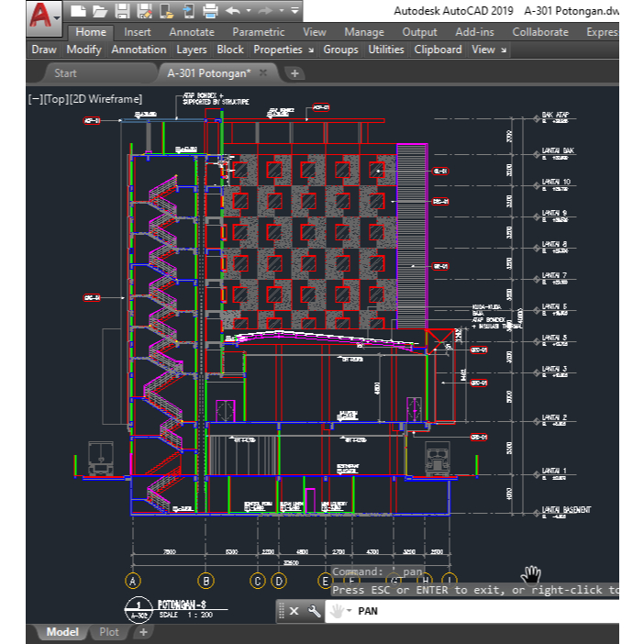Open the [2D Wireframe] visual style menu
This screenshot has height=644, width=644.
tap(106, 99)
